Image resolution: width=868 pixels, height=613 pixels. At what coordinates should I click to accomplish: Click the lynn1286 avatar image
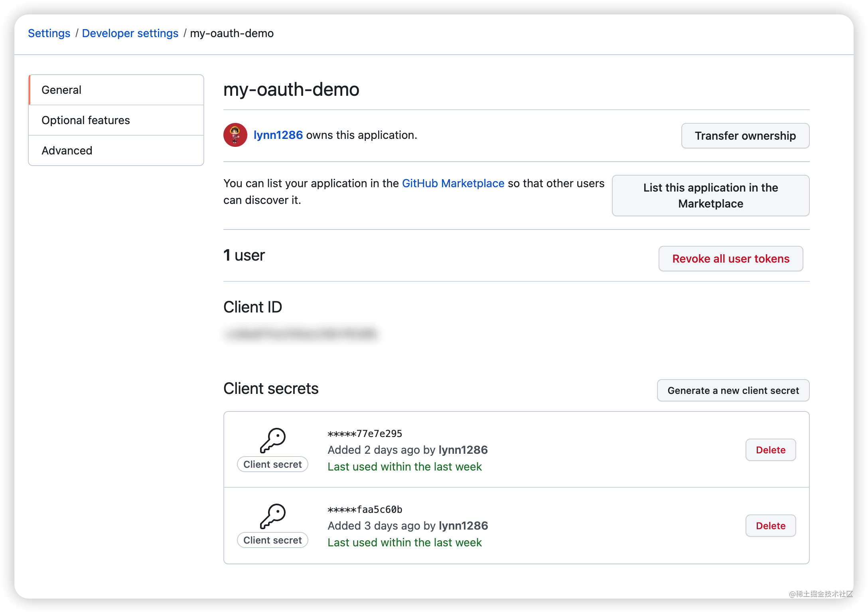235,135
